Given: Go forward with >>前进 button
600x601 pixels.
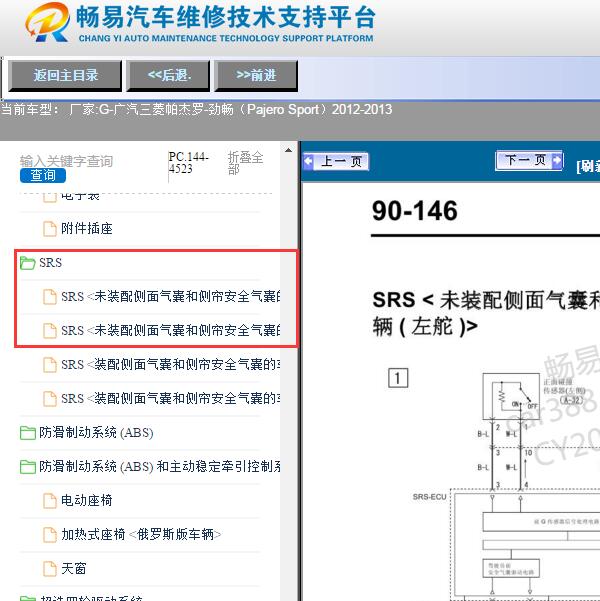Looking at the screenshot, I should (x=256, y=76).
